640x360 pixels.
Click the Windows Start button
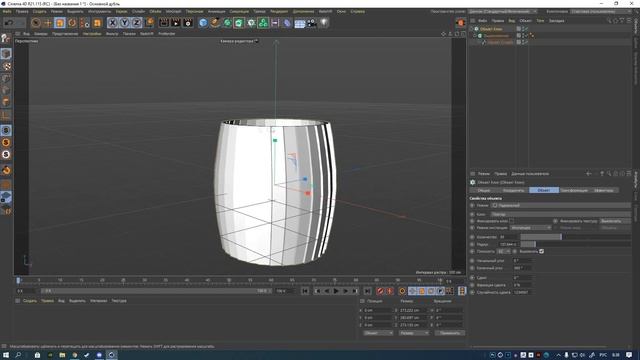tap(6, 355)
